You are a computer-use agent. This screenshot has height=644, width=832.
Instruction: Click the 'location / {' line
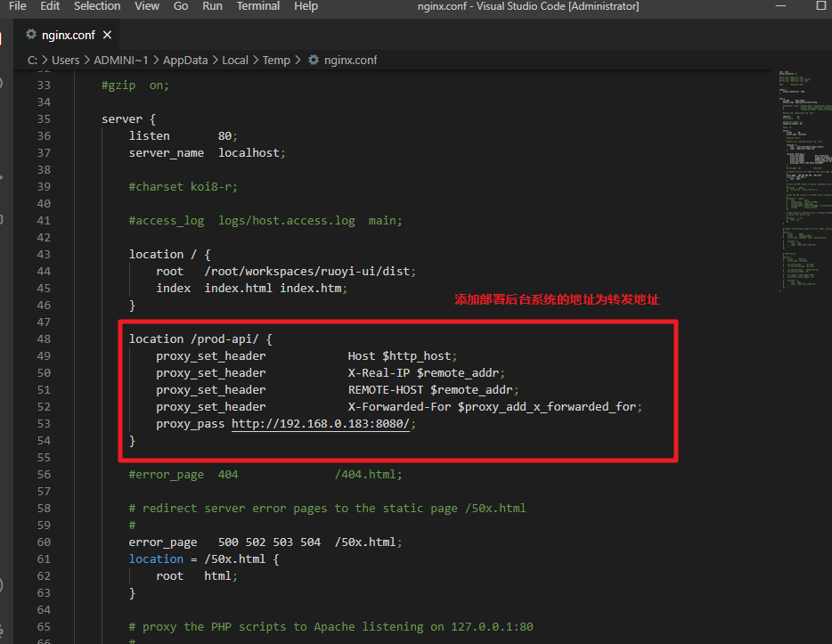[170, 255]
